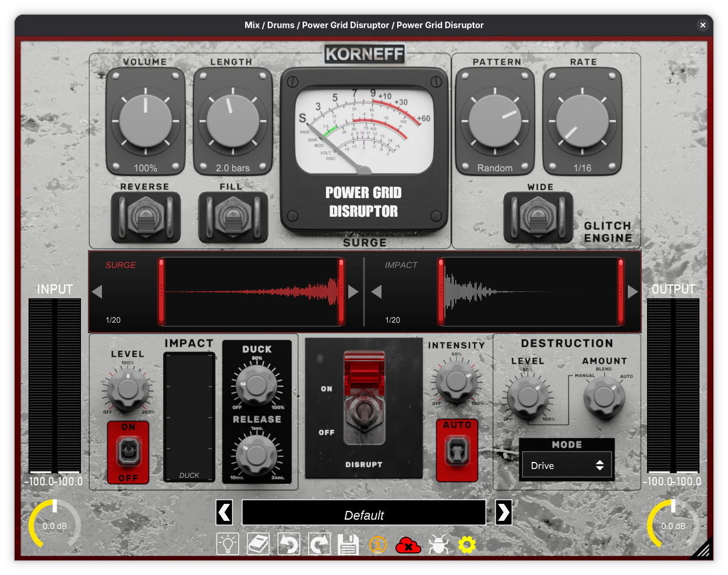Viewport: 728px width, 575px height.
Task: Flip the FILL toggle switch
Action: 233,217
